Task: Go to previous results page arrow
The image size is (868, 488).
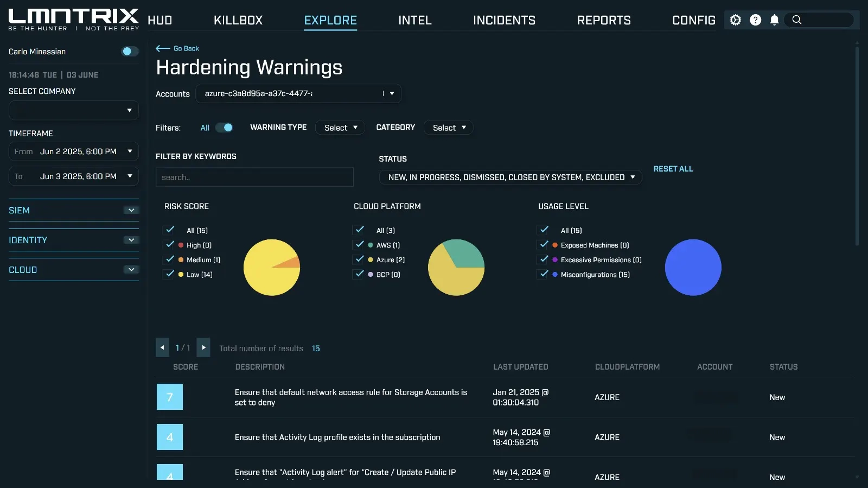Action: pyautogui.click(x=162, y=347)
